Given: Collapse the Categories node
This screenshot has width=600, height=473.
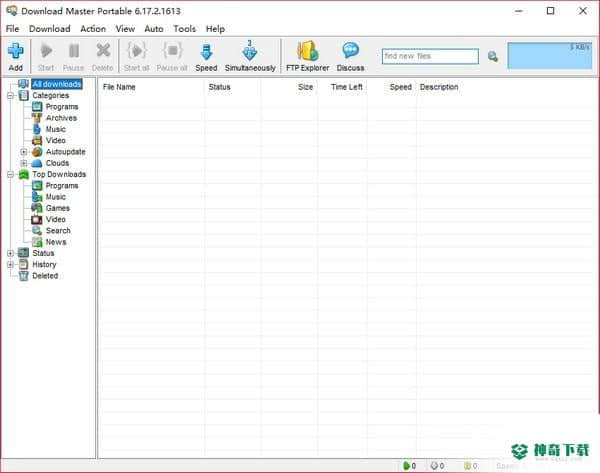Looking at the screenshot, I should coord(11,96).
